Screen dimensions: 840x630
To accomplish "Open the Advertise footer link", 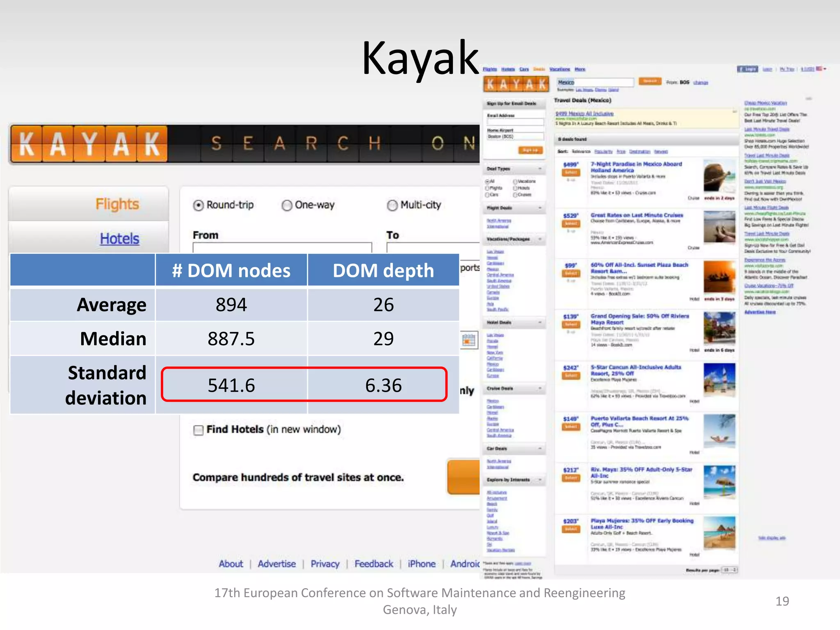I will pyautogui.click(x=277, y=564).
